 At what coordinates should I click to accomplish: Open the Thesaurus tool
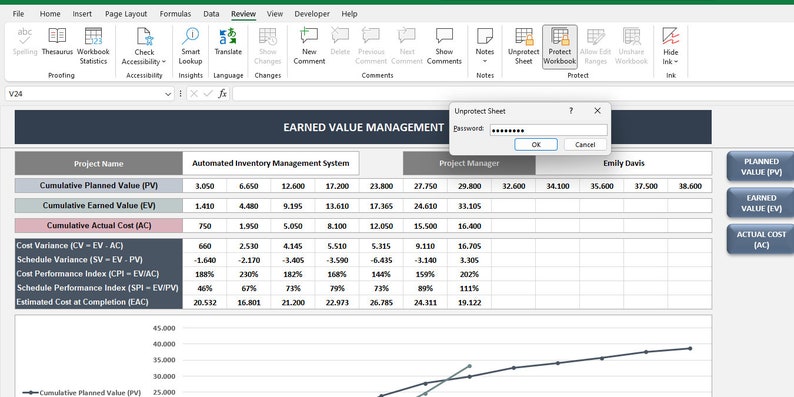(57, 42)
